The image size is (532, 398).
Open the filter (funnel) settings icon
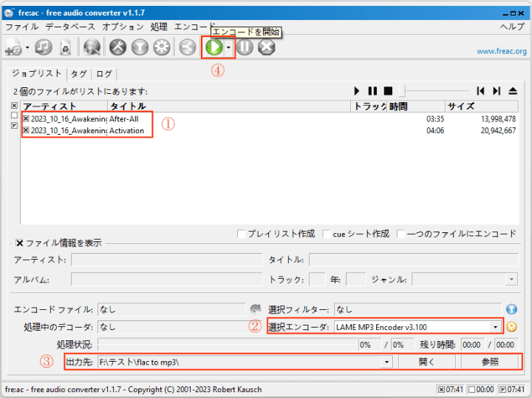tap(140, 47)
